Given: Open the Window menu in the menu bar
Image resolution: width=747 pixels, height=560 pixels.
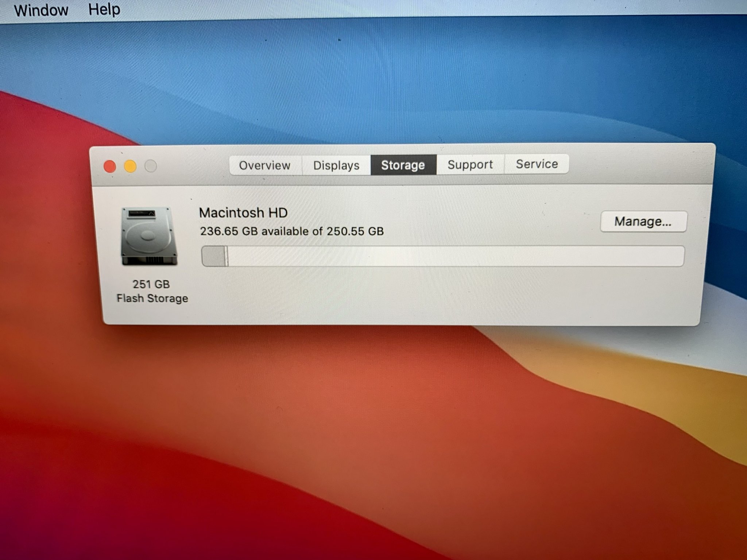Looking at the screenshot, I should point(41,9).
